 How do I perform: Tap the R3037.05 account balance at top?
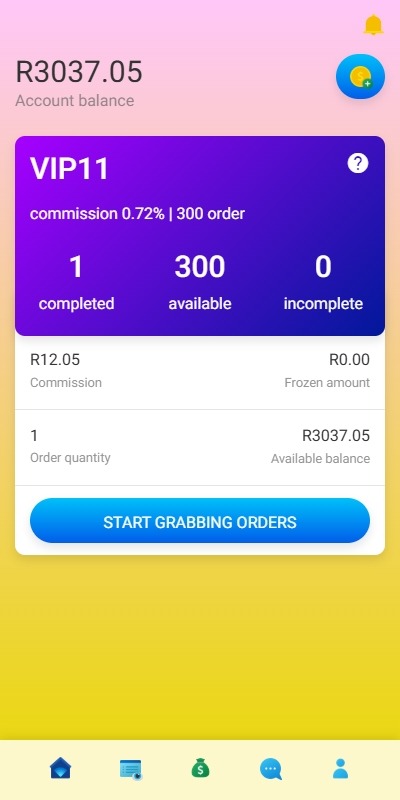point(79,71)
